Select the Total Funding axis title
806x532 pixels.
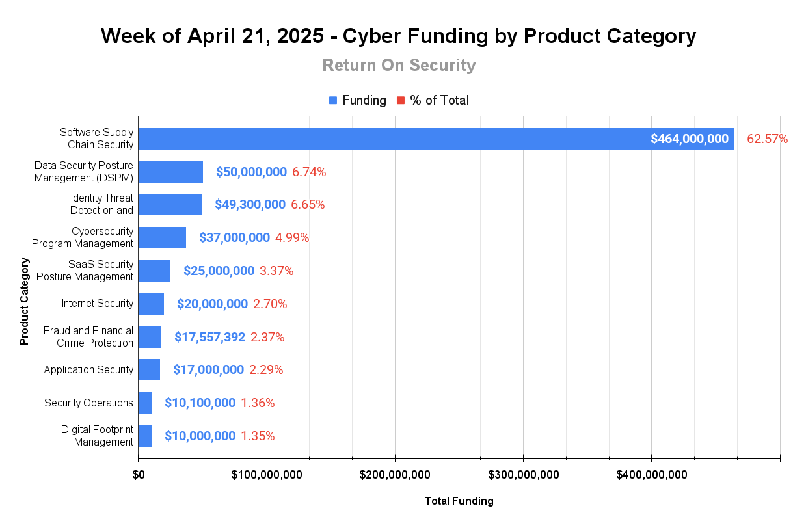pyautogui.click(x=459, y=501)
